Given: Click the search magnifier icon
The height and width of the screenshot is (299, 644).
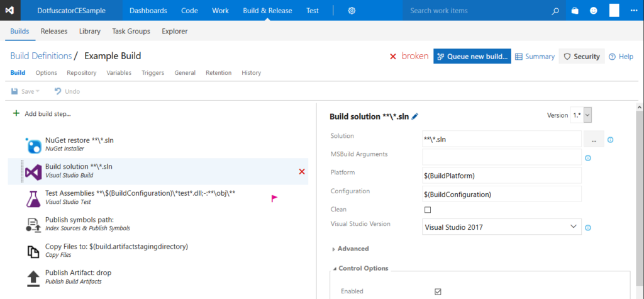Looking at the screenshot, I should [x=555, y=11].
